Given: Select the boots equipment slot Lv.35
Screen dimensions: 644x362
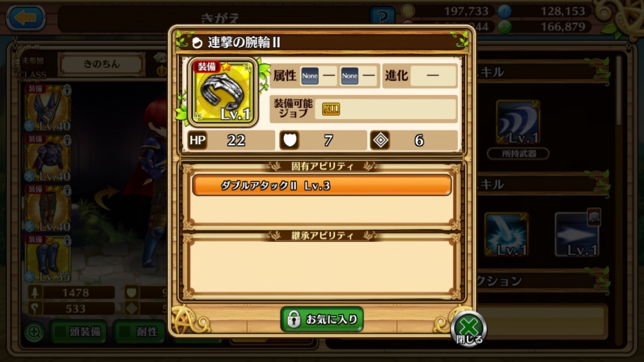Looking at the screenshot, I should point(48,259).
